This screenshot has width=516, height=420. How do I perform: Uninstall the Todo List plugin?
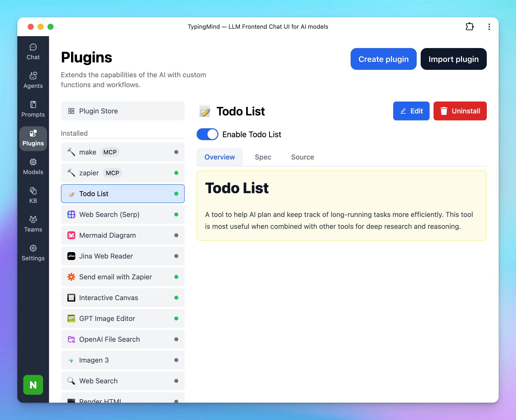(460, 111)
